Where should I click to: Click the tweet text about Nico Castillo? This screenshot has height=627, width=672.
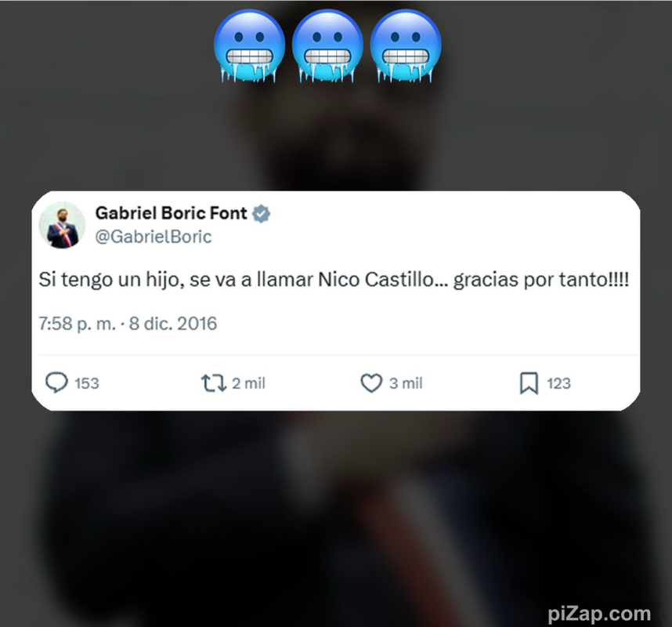coord(334,280)
